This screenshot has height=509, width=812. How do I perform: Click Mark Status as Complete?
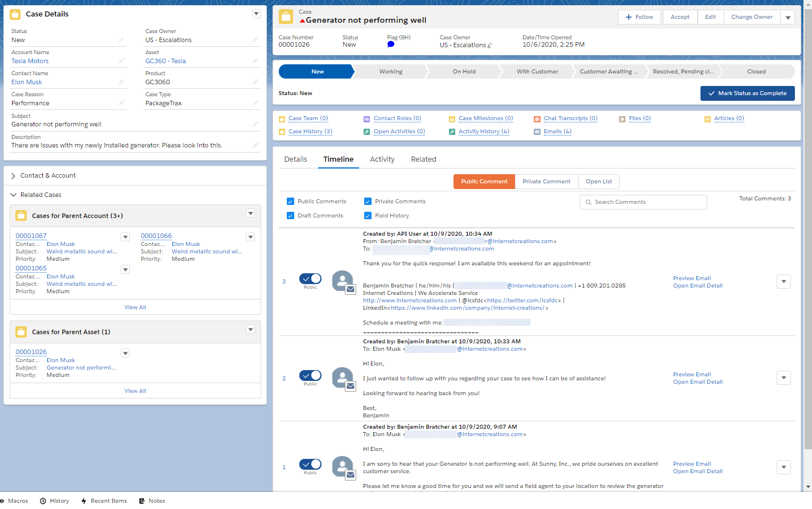point(748,93)
